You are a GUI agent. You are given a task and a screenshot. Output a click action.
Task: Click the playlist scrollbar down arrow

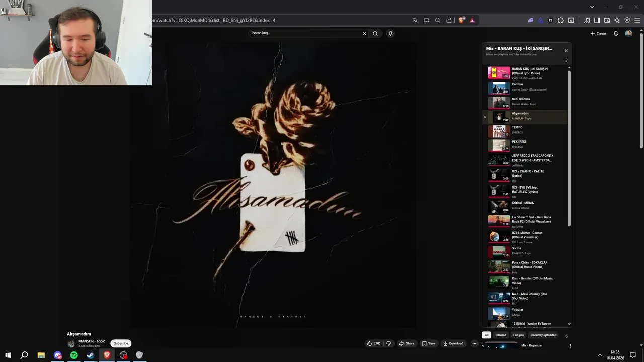tap(569, 324)
